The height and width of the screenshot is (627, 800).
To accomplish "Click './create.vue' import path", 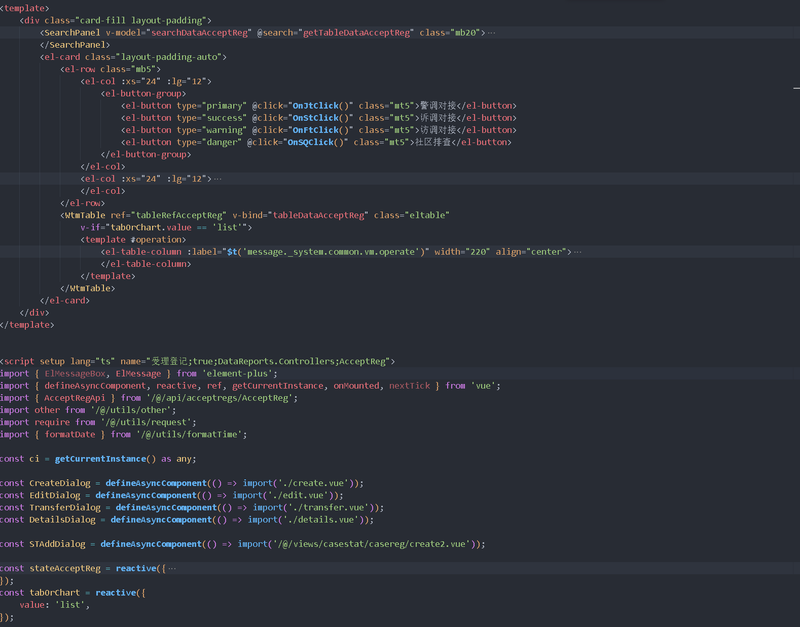I will click(x=314, y=483).
